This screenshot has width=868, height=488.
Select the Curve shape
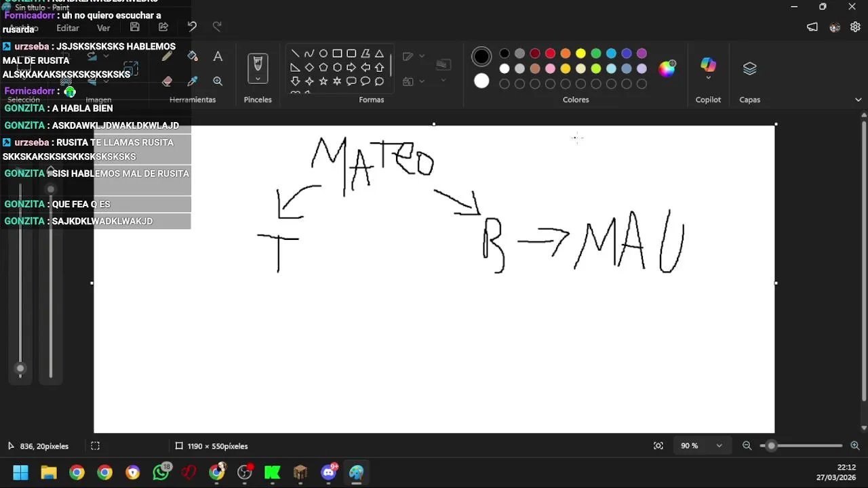(x=309, y=54)
